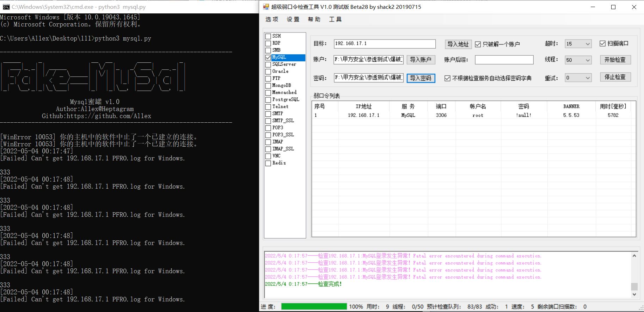
Task: Toggle the 不根据检查服务自动选择密码字典 checkbox
Action: pos(447,78)
